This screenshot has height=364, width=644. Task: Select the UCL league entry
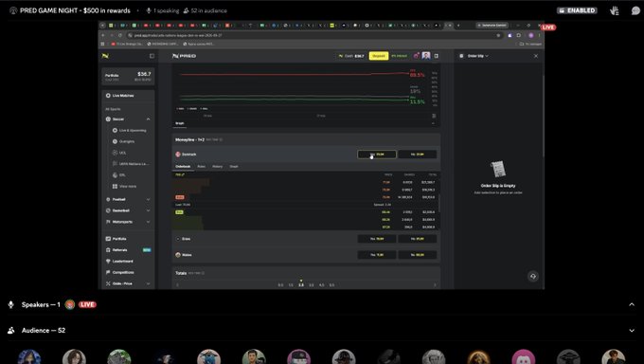(x=119, y=153)
